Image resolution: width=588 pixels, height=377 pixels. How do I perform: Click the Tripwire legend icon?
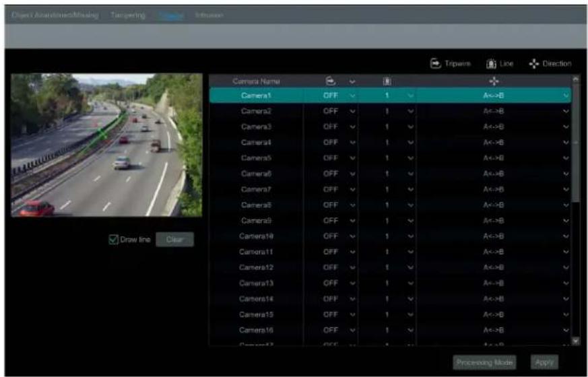(435, 63)
